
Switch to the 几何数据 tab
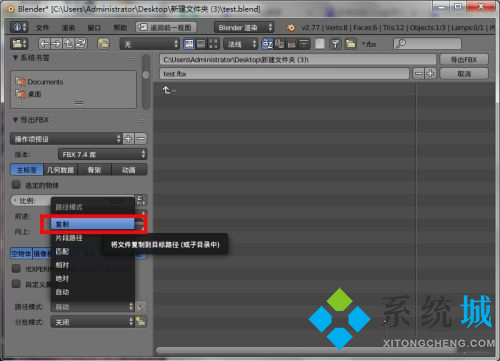(x=60, y=170)
